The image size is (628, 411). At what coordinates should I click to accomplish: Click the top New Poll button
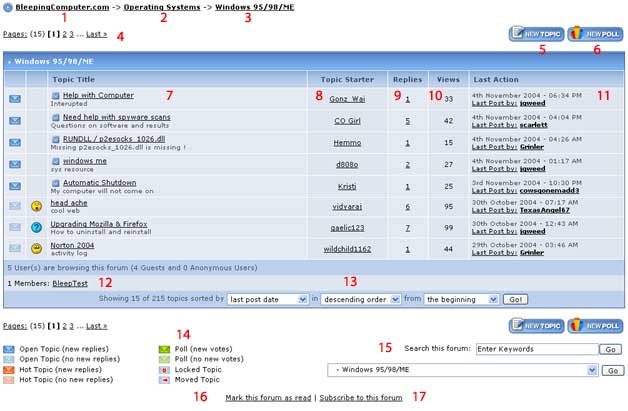[x=596, y=34]
